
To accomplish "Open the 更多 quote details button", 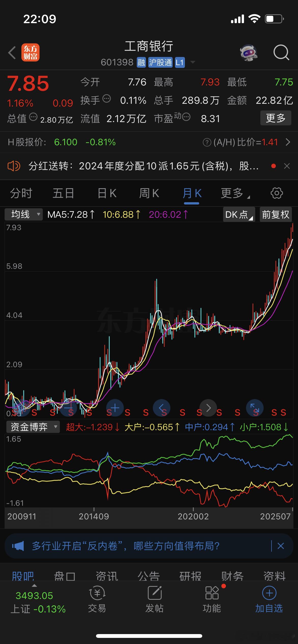I will click(276, 118).
